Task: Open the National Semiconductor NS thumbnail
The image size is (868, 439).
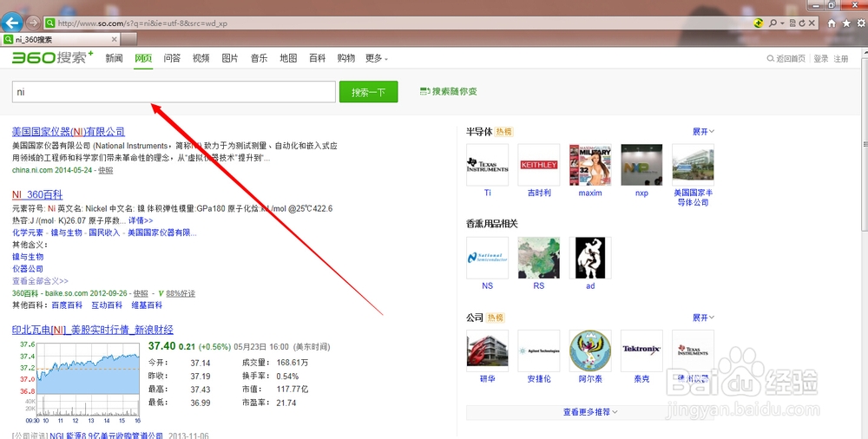Action: 487,258
